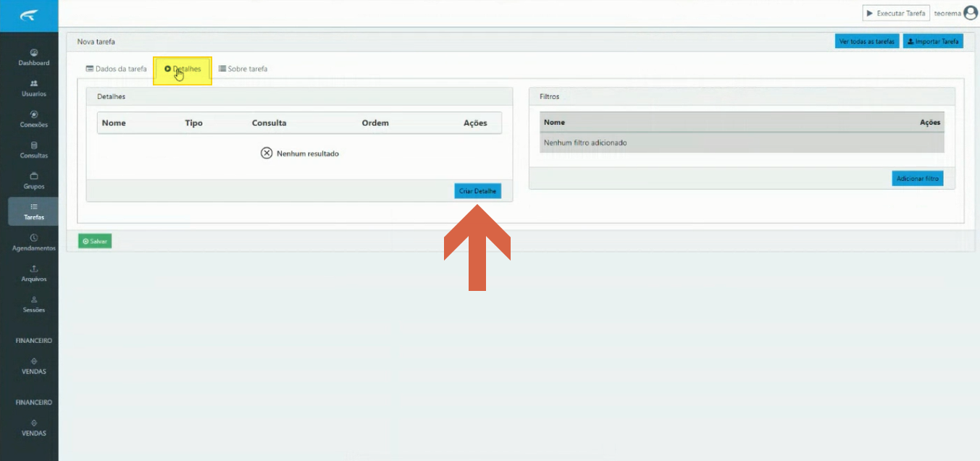The height and width of the screenshot is (461, 980).
Task: Switch to the Dados da tarefa tab
Action: click(x=117, y=69)
